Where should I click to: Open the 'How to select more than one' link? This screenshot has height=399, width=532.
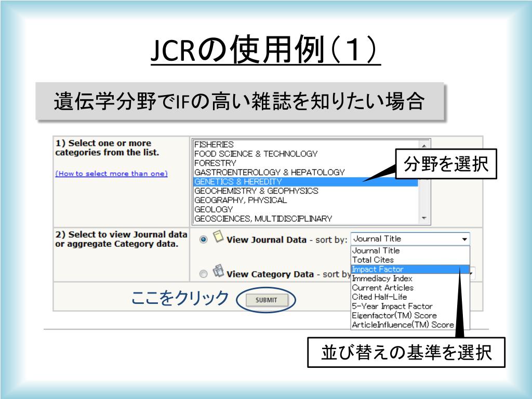tap(111, 174)
